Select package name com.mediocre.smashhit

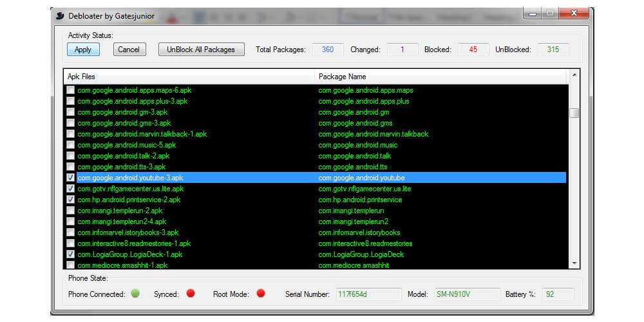pos(354,265)
